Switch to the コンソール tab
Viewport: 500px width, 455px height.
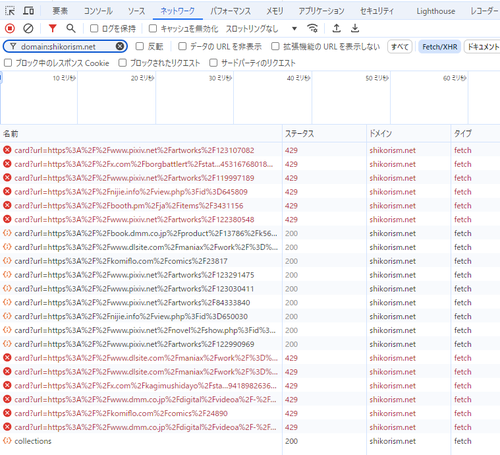(98, 11)
